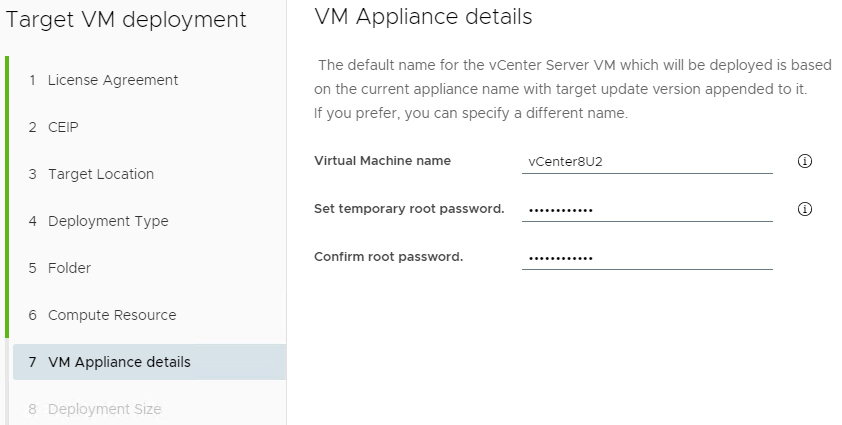The width and height of the screenshot is (842, 425).
Task: Click the Virtual Machine name label
Action: point(382,161)
